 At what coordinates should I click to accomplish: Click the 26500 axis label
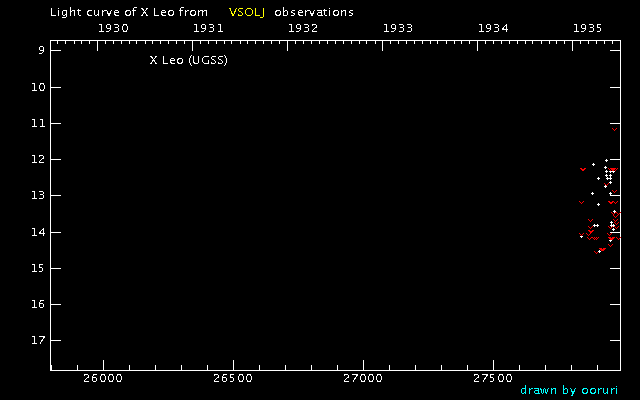[232, 380]
